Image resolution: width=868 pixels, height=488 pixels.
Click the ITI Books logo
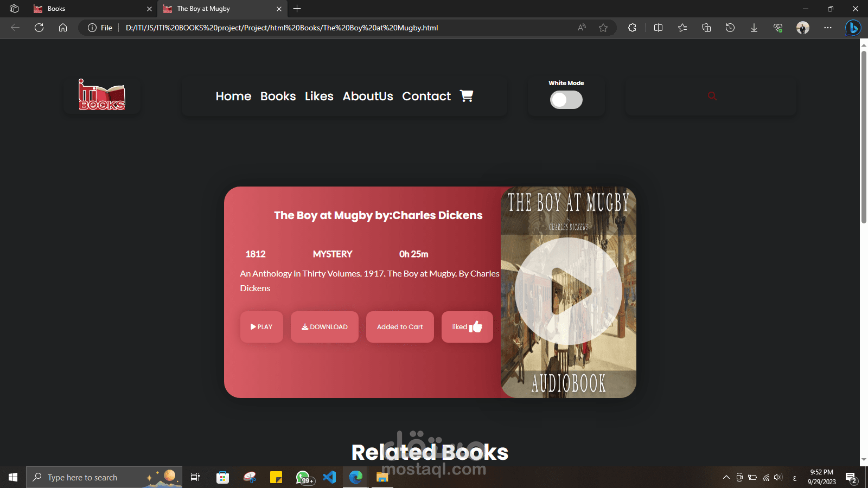point(102,95)
